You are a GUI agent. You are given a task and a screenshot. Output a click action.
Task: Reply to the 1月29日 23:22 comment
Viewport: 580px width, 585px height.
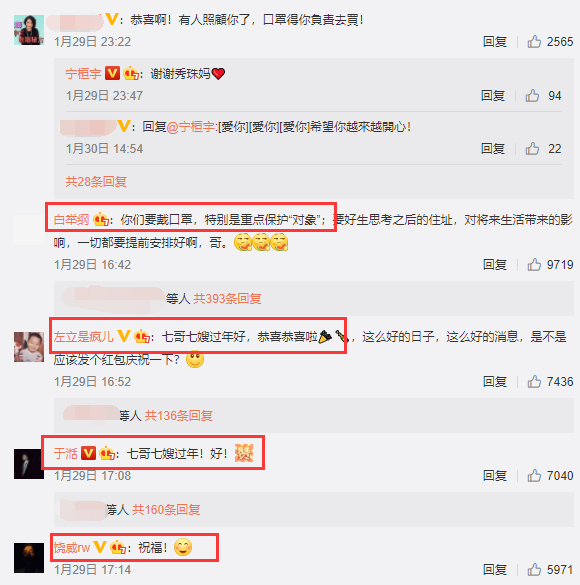click(495, 41)
